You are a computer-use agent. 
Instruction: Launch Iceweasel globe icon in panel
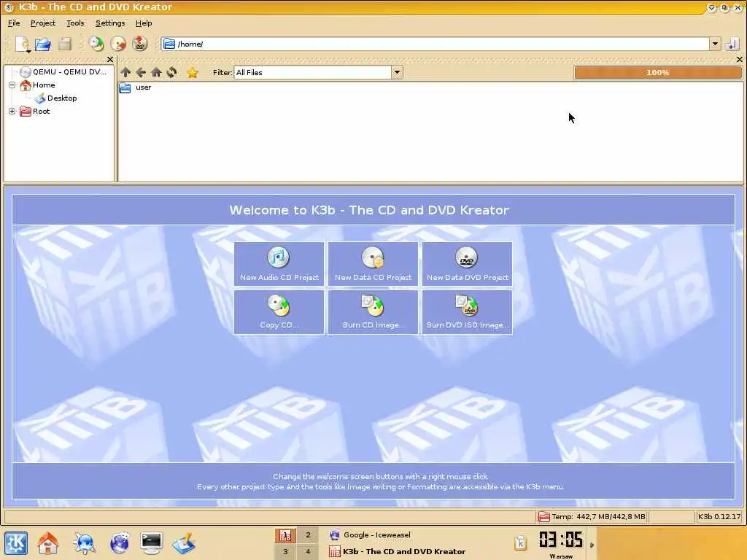120,542
